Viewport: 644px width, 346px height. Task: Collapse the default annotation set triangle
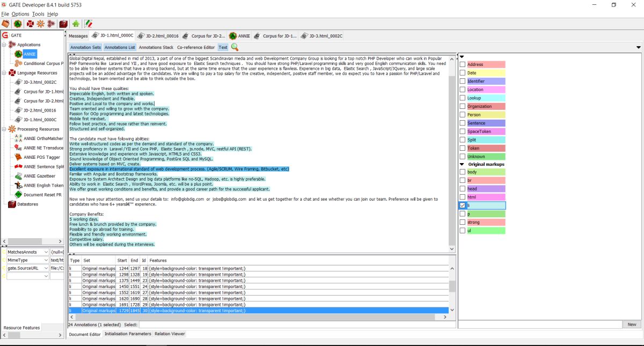pyautogui.click(x=462, y=56)
